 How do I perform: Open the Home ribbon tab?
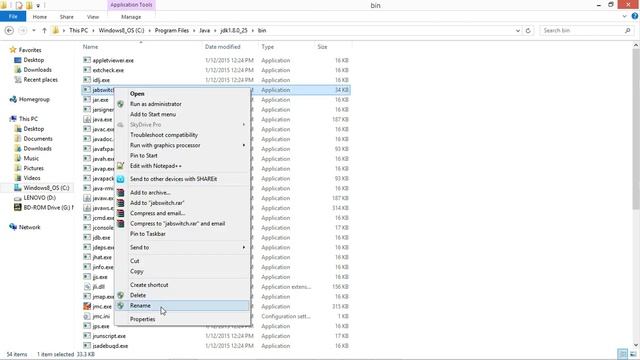[x=40, y=17]
